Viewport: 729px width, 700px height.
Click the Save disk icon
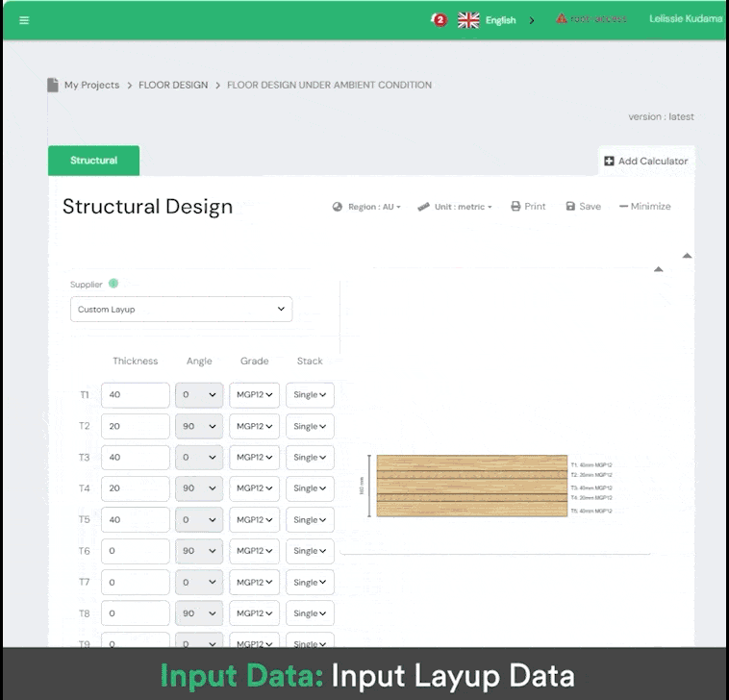(570, 206)
